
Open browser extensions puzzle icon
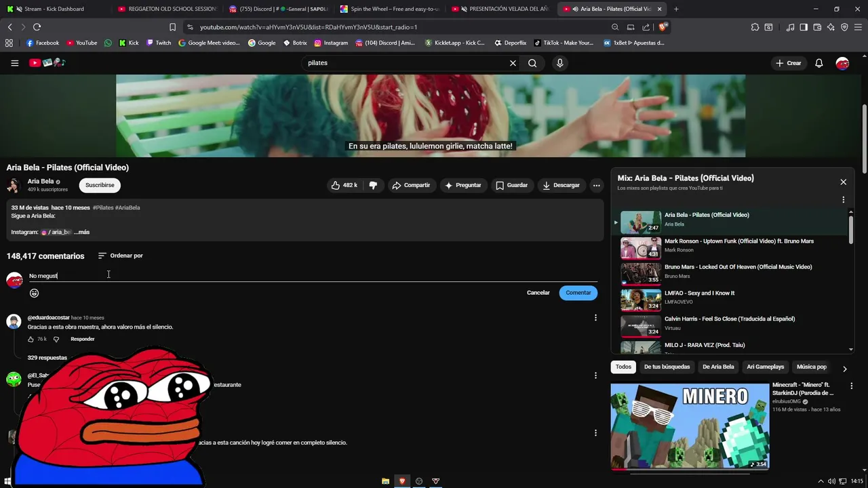(x=755, y=27)
